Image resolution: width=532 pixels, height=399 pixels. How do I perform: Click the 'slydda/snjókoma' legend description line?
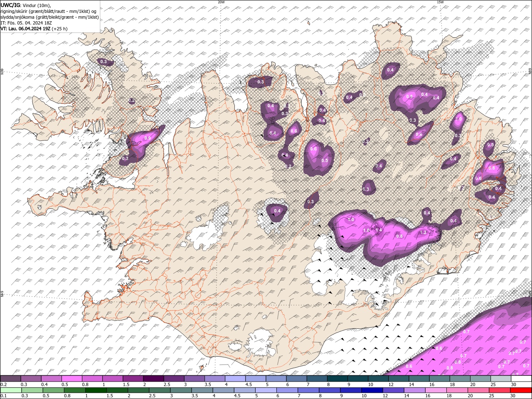tap(49, 17)
